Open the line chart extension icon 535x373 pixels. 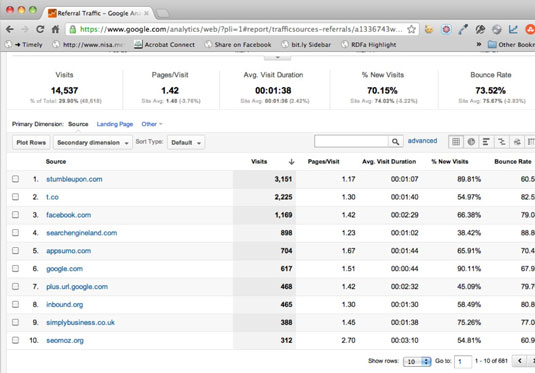[x=513, y=30]
